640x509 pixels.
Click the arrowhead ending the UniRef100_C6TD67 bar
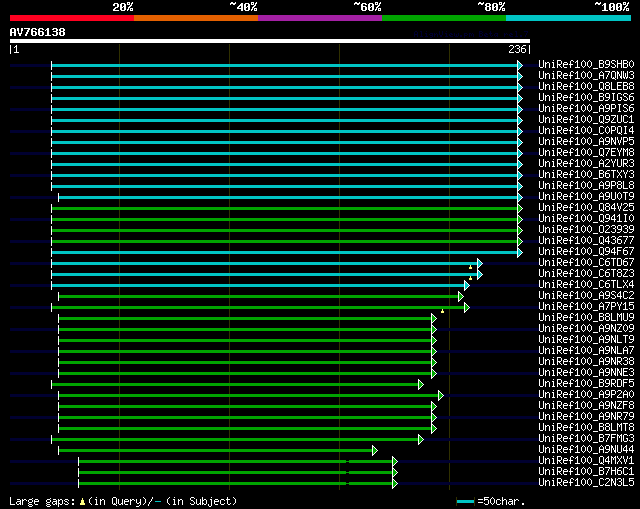(x=480, y=264)
